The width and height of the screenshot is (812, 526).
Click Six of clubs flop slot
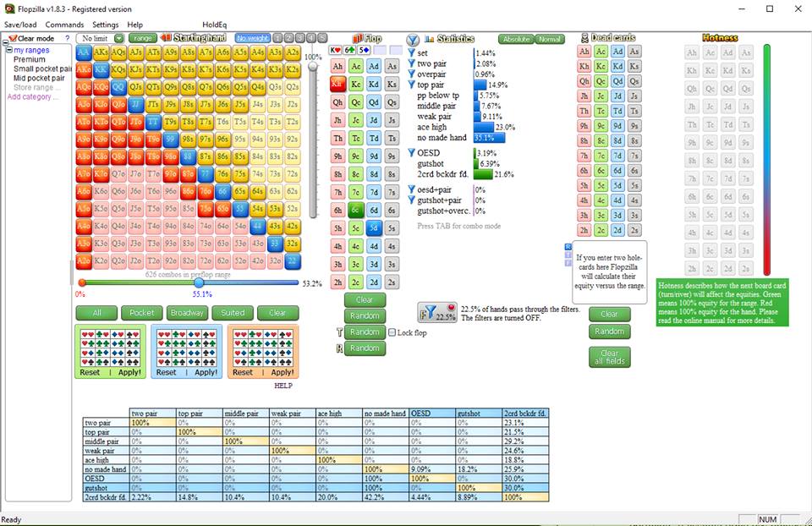point(349,50)
